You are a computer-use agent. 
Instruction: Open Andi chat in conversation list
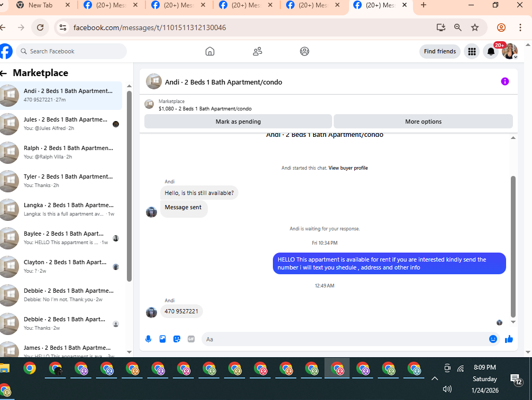[61, 95]
